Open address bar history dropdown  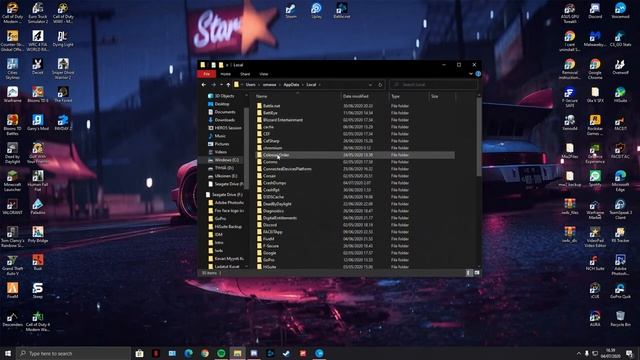[370, 84]
